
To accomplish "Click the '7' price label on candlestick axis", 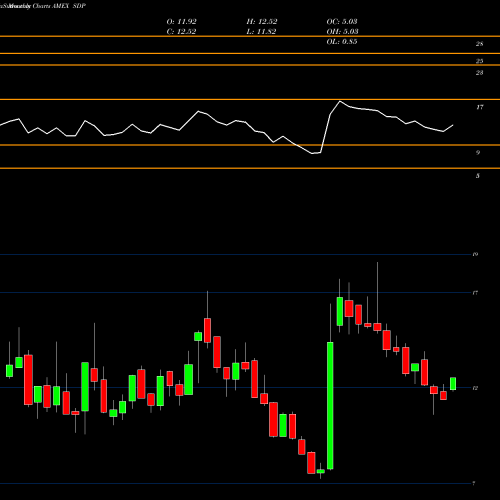I will (x=474, y=483).
